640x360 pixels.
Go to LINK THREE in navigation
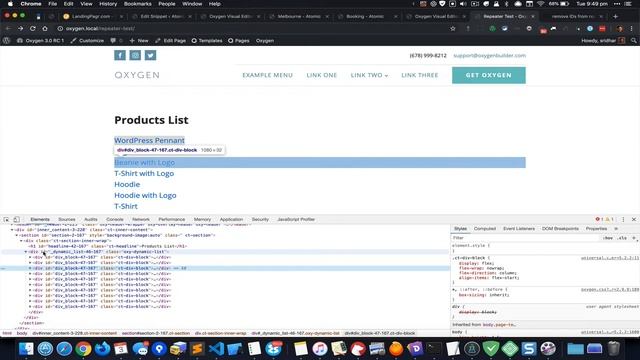coord(420,75)
